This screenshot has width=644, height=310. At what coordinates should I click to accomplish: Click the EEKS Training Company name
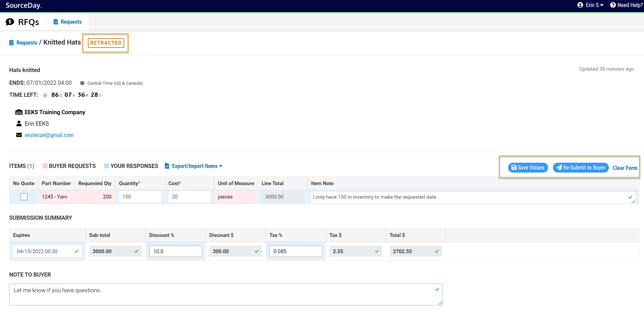point(55,112)
